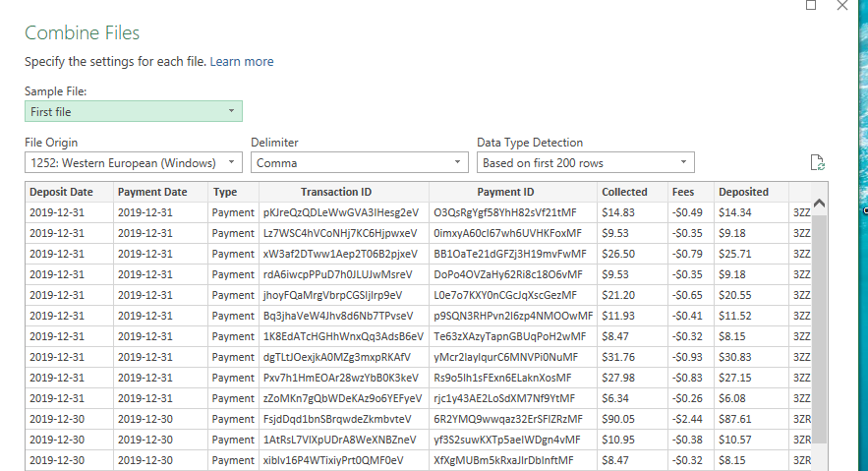The height and width of the screenshot is (471, 868).
Task: Click the refresh preview icon
Action: pyautogui.click(x=814, y=163)
